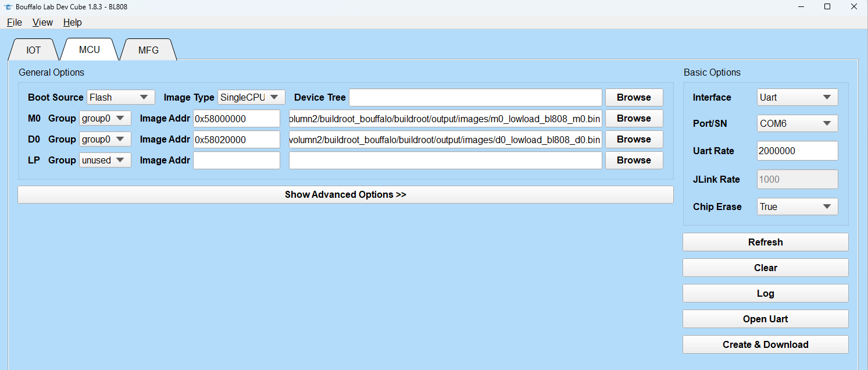Click the Clear button

[x=765, y=268]
